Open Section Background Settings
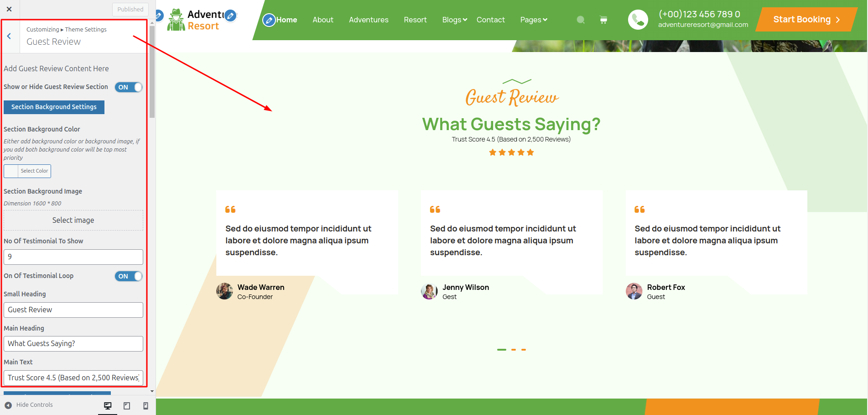This screenshot has width=868, height=415. coord(53,107)
